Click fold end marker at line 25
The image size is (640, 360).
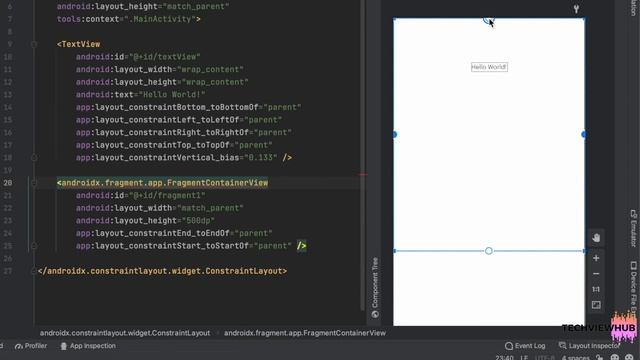click(x=34, y=246)
